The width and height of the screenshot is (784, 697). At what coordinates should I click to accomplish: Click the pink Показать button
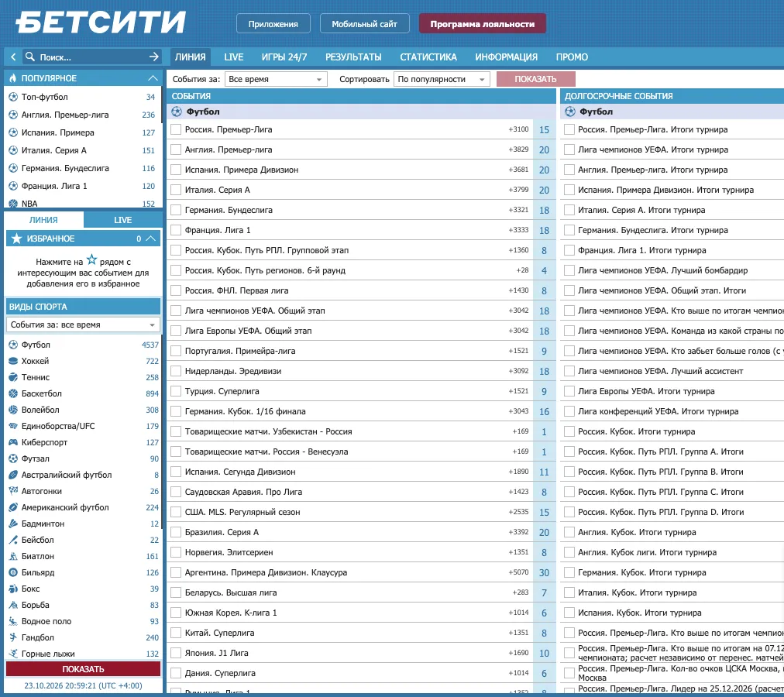tap(535, 79)
